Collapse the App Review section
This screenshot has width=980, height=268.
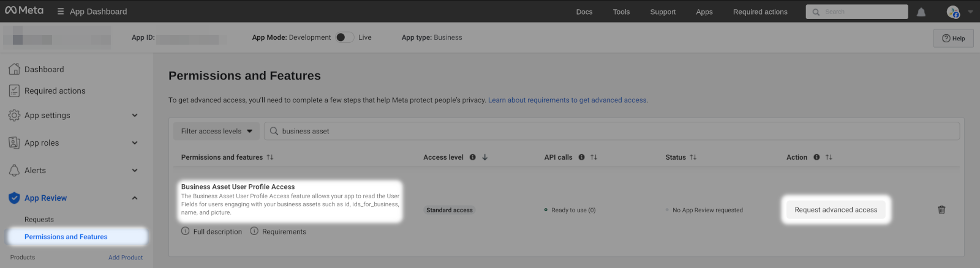click(x=135, y=198)
